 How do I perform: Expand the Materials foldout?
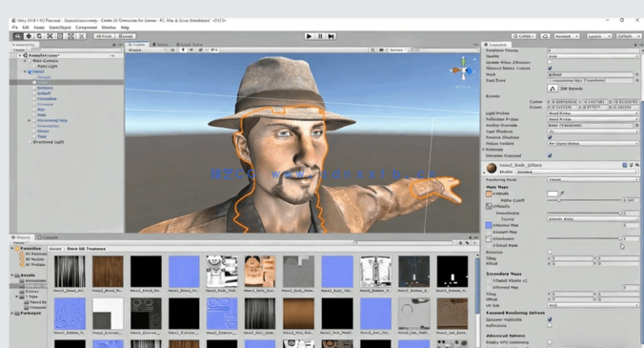(484, 150)
